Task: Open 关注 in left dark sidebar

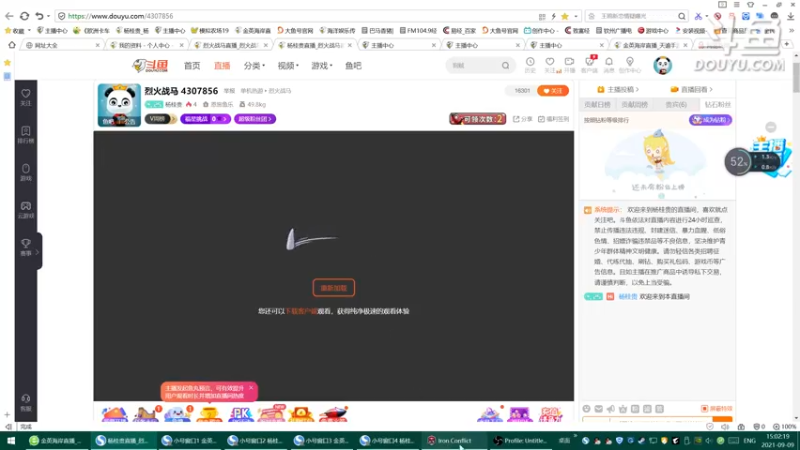Action: (x=26, y=97)
